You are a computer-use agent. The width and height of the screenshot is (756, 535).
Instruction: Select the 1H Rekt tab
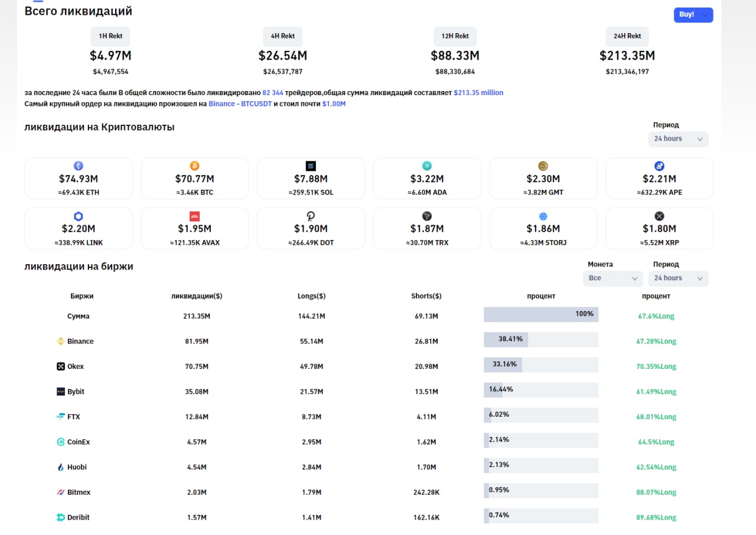coord(110,36)
